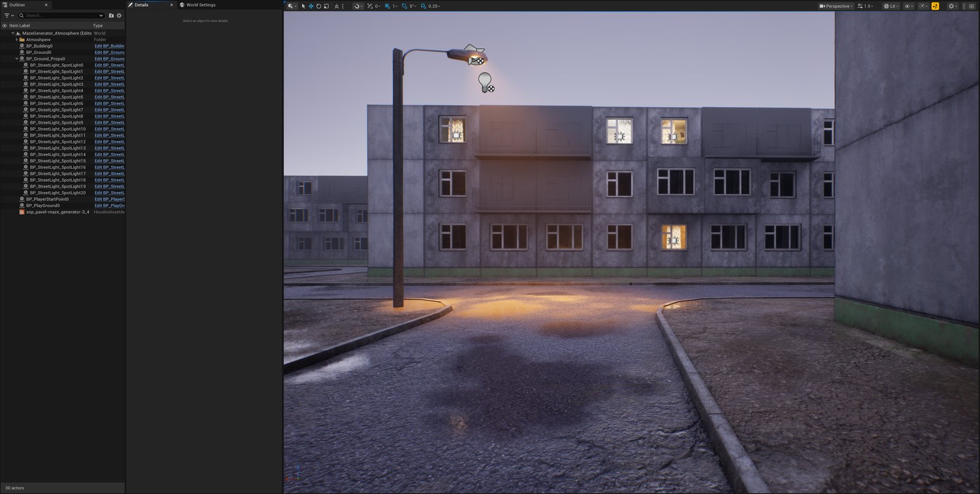Expand the Atmoshpere folder
This screenshot has width=980, height=494.
[x=17, y=40]
